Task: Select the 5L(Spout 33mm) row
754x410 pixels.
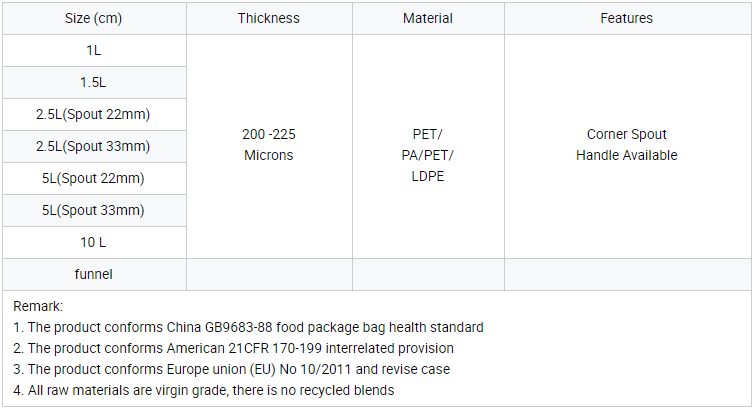Action: pyautogui.click(x=93, y=210)
